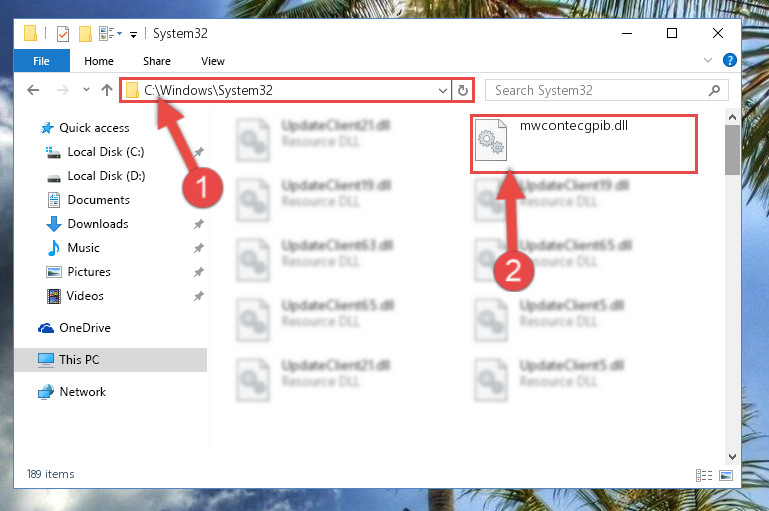
Task: Click the OneDrive cloud icon
Action: 46,328
